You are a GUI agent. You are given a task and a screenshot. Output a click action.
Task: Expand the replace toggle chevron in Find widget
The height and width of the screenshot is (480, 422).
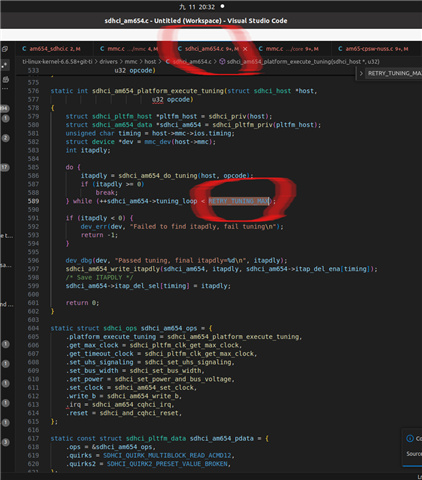coord(361,73)
